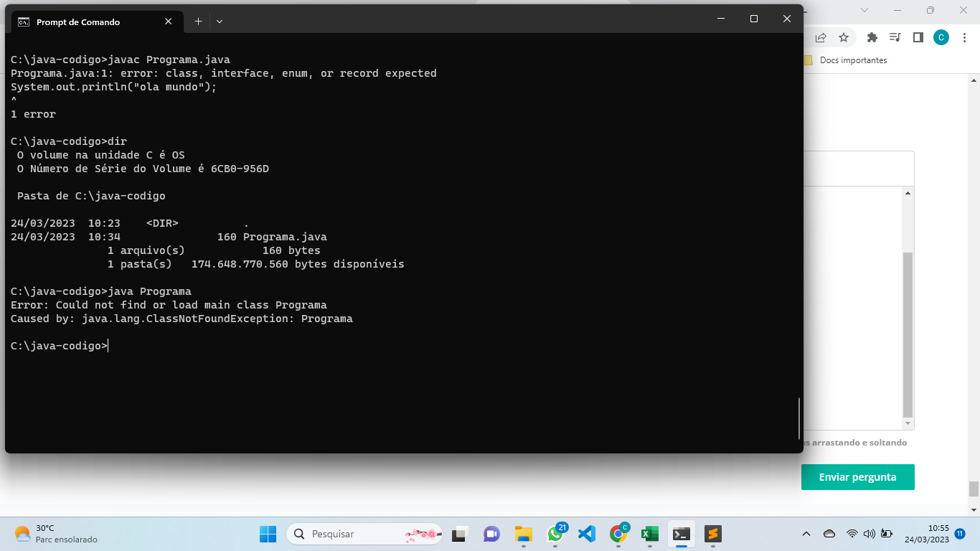Click the Chrome text box scrollbar thumb
This screenshot has height=551, width=980.
[x=908, y=334]
